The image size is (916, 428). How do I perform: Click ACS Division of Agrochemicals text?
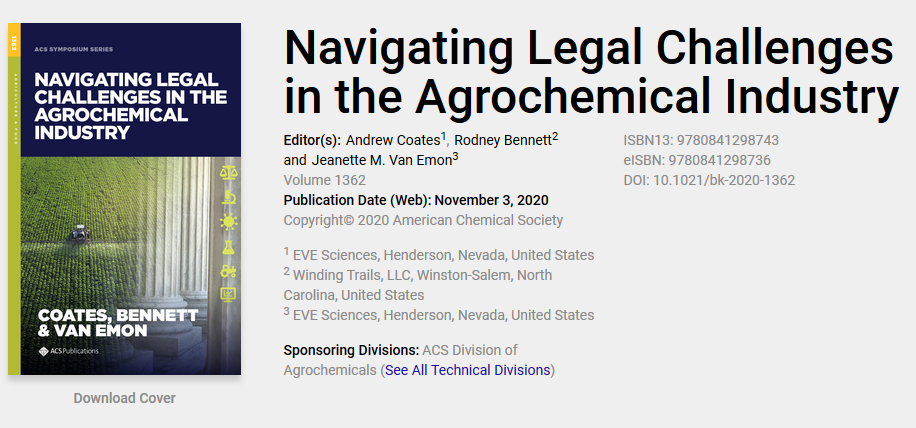tap(401, 360)
